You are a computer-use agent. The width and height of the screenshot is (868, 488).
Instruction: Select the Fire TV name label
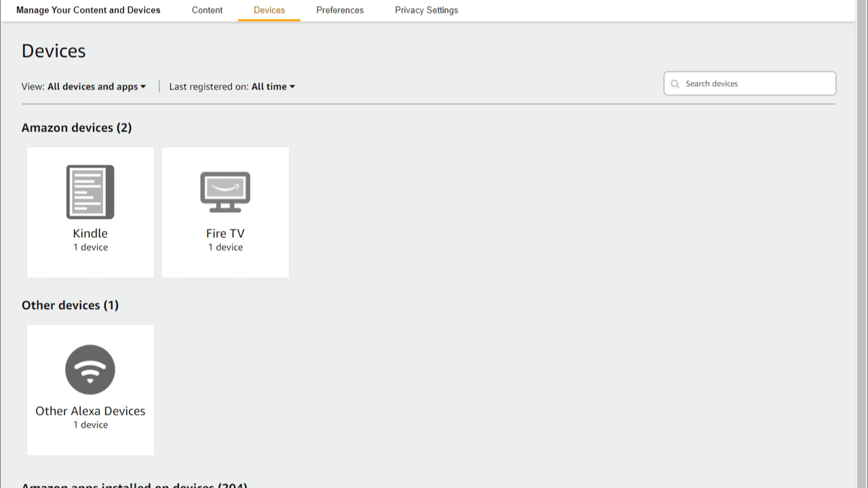point(225,233)
